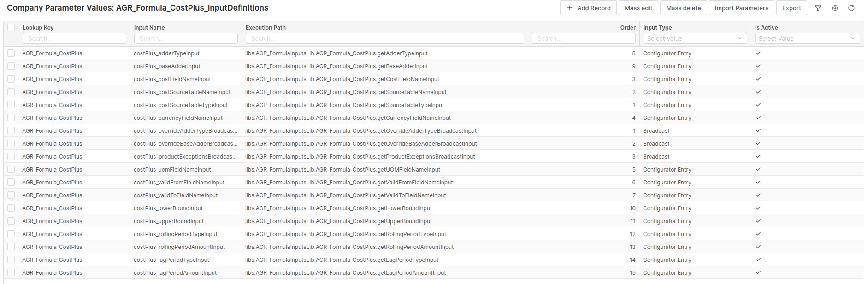Click the Import Parameters button

pos(741,8)
